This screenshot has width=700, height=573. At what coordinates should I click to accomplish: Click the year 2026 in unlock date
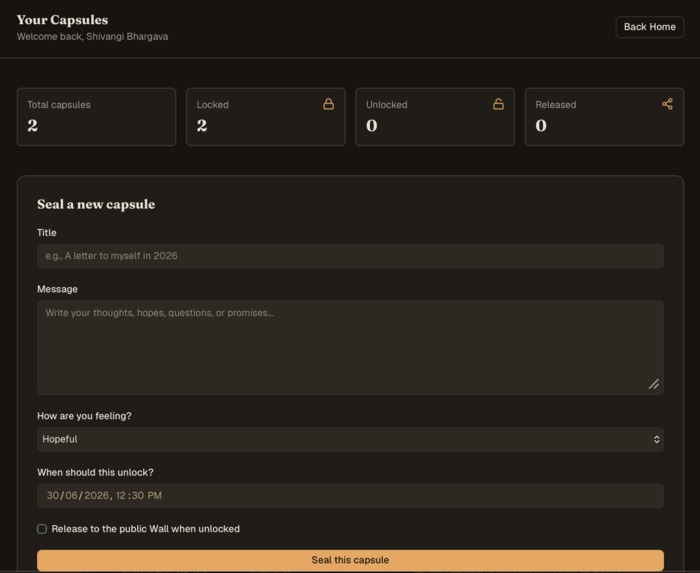(96, 496)
